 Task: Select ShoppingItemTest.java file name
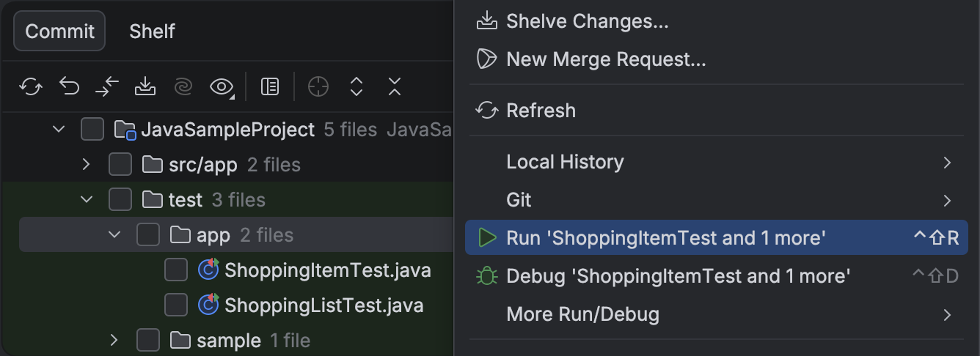[x=328, y=270]
